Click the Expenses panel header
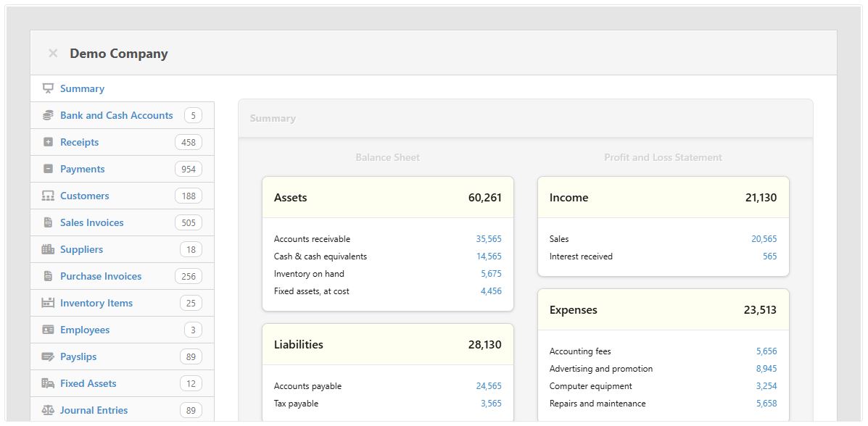Screen dimensions: 868x426 662,309
